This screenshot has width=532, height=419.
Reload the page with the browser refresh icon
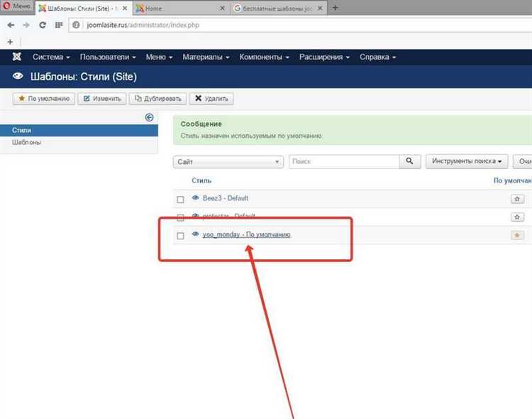point(43,25)
